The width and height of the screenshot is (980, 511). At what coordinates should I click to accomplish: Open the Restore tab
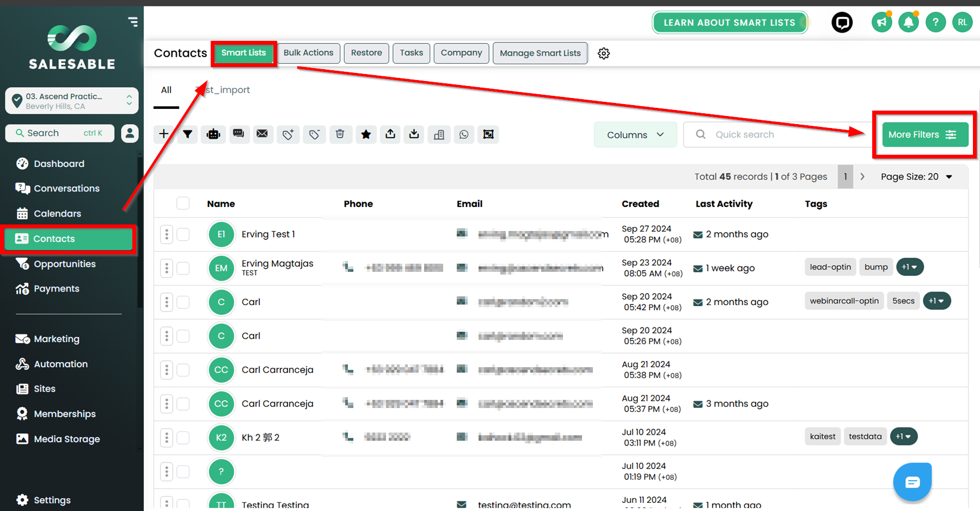(x=366, y=53)
